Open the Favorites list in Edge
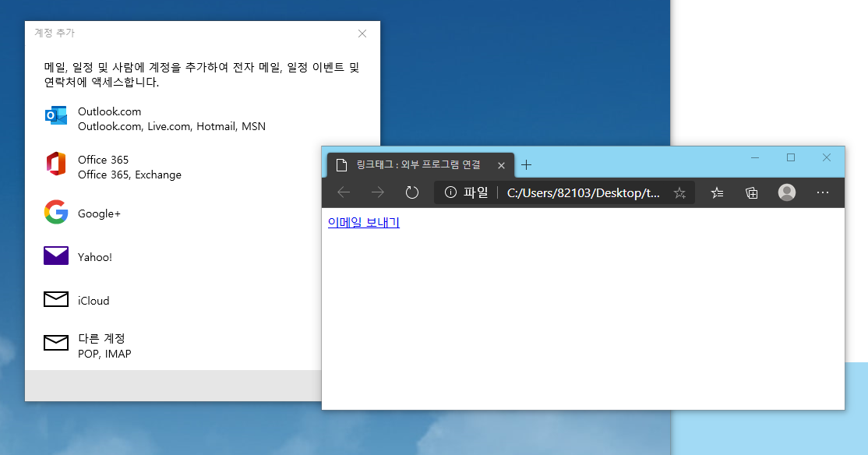The image size is (868, 455). (x=717, y=192)
